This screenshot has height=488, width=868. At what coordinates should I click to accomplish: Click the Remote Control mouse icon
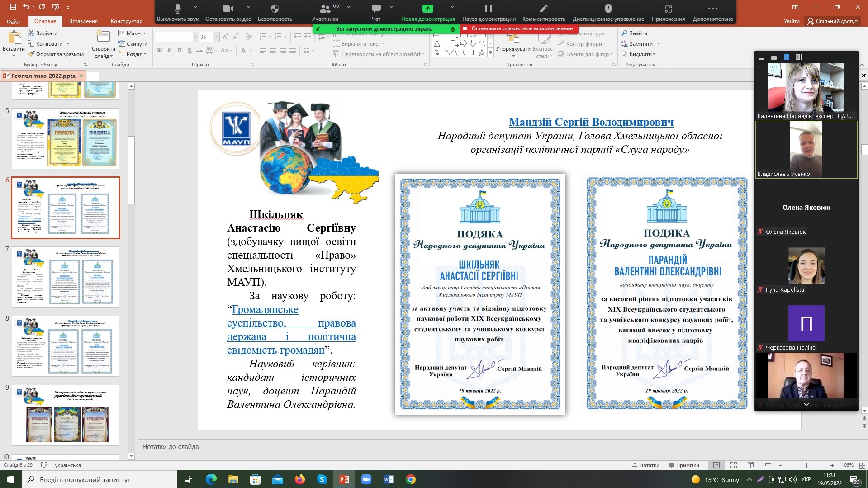(608, 9)
